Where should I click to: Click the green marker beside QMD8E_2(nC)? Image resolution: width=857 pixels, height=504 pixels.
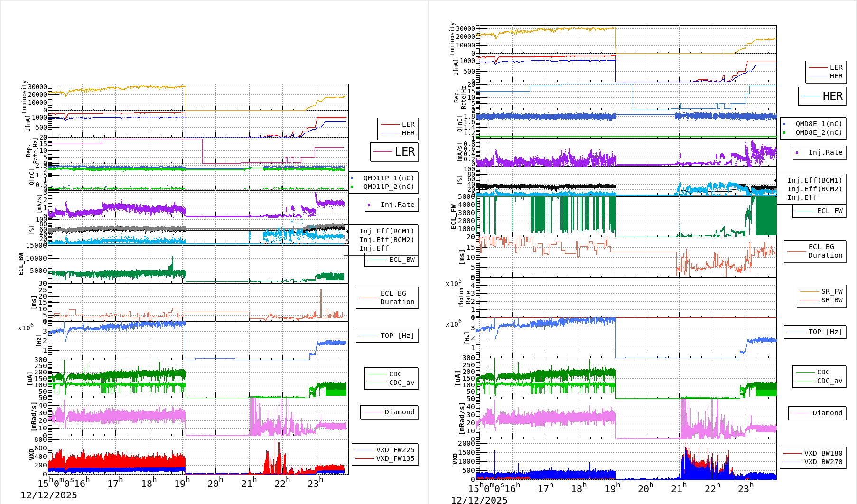pyautogui.click(x=784, y=133)
